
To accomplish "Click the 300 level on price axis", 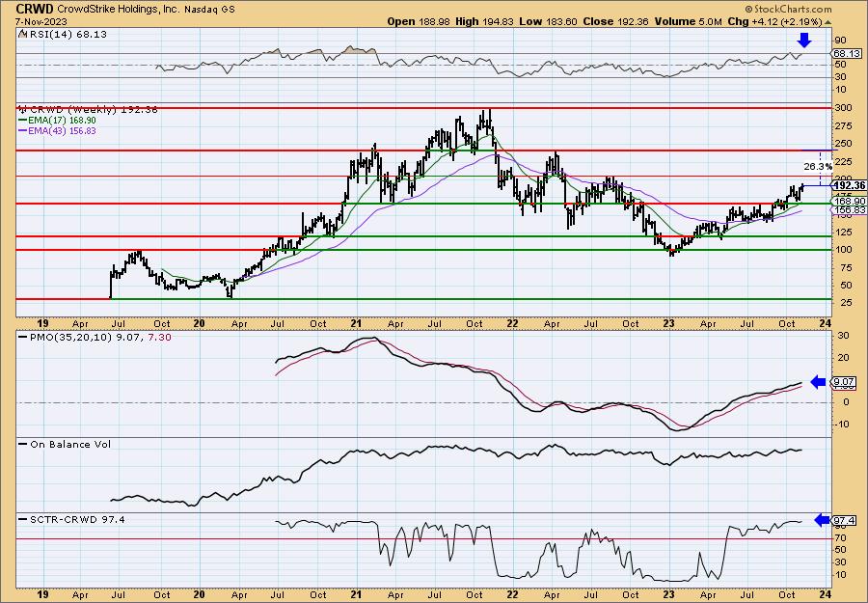I will click(844, 108).
